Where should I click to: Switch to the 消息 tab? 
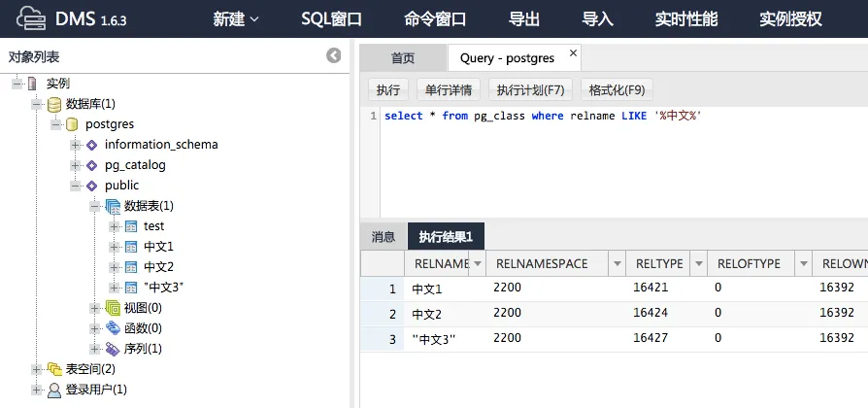click(x=384, y=237)
